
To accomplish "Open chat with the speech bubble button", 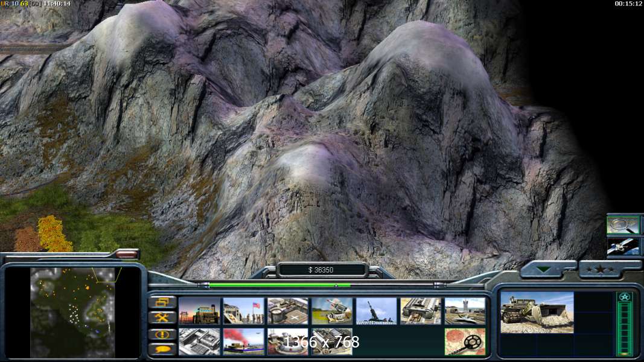I will (162, 349).
